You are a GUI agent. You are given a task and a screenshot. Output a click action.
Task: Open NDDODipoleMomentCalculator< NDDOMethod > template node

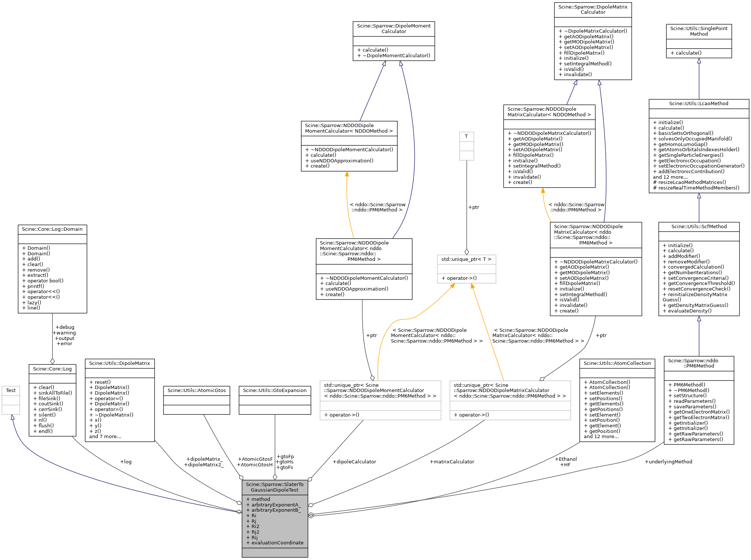[x=349, y=146]
